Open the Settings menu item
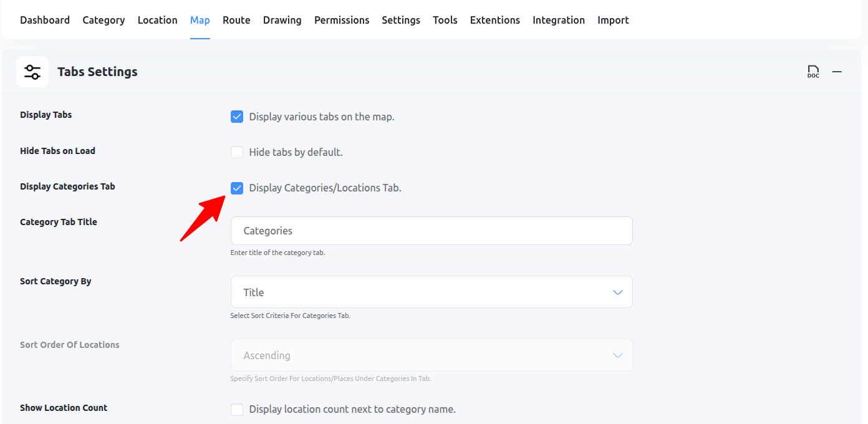The height and width of the screenshot is (424, 868). 400,19
